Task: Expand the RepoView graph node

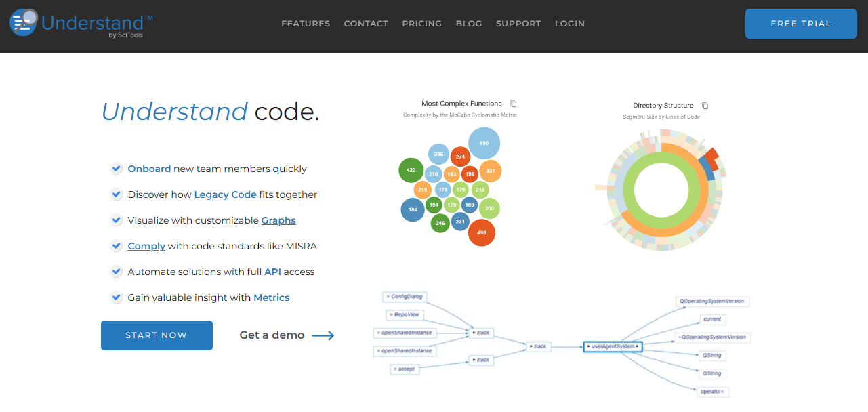Action: point(405,314)
